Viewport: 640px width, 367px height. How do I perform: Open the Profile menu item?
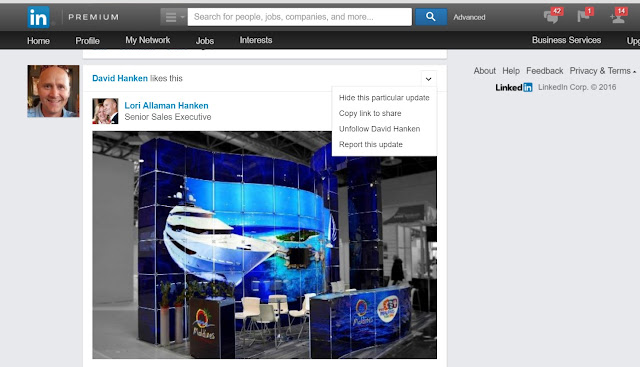pos(87,40)
